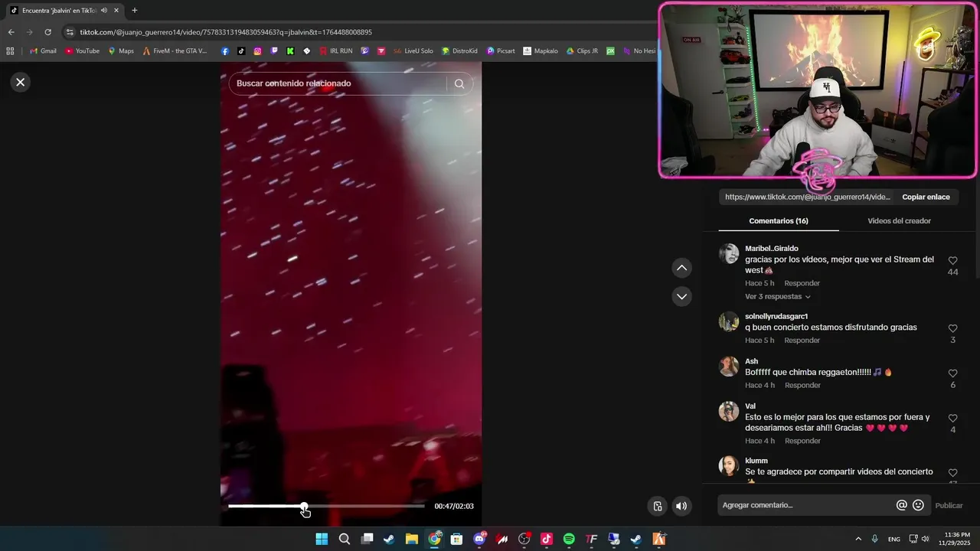The image size is (980, 551).
Task: Open Instagram bookmark icon
Action: [258, 51]
